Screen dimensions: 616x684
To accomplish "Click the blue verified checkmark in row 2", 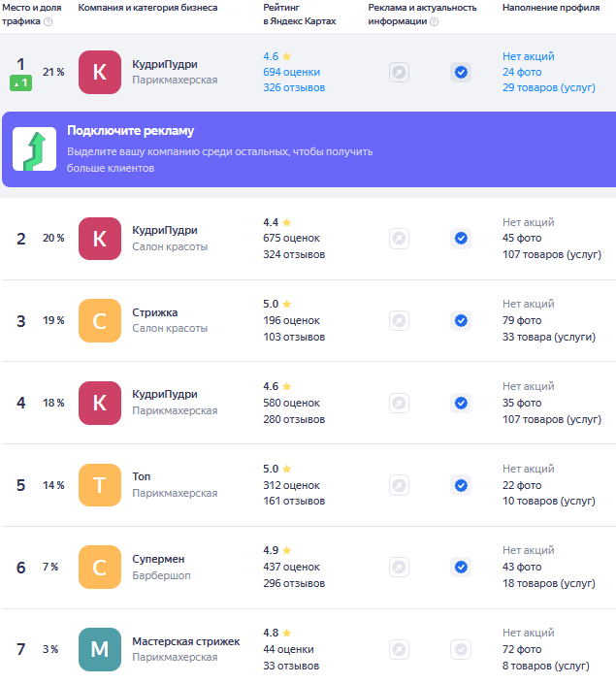I will (461, 239).
